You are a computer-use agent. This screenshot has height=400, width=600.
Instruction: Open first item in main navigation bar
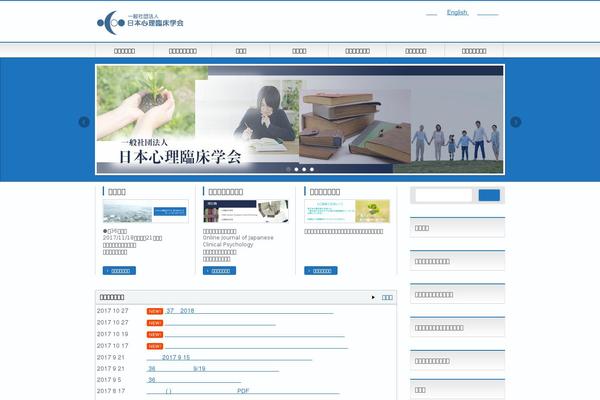point(124,51)
